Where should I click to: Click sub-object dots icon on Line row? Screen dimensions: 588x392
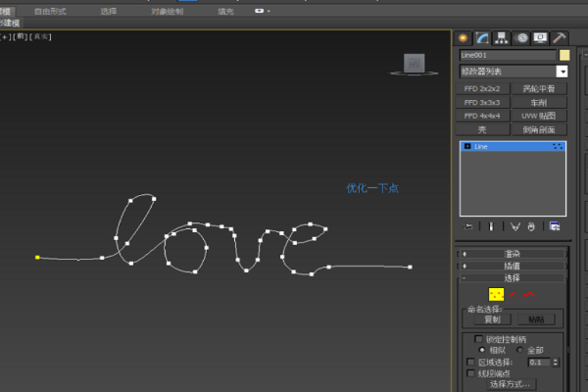(x=558, y=146)
